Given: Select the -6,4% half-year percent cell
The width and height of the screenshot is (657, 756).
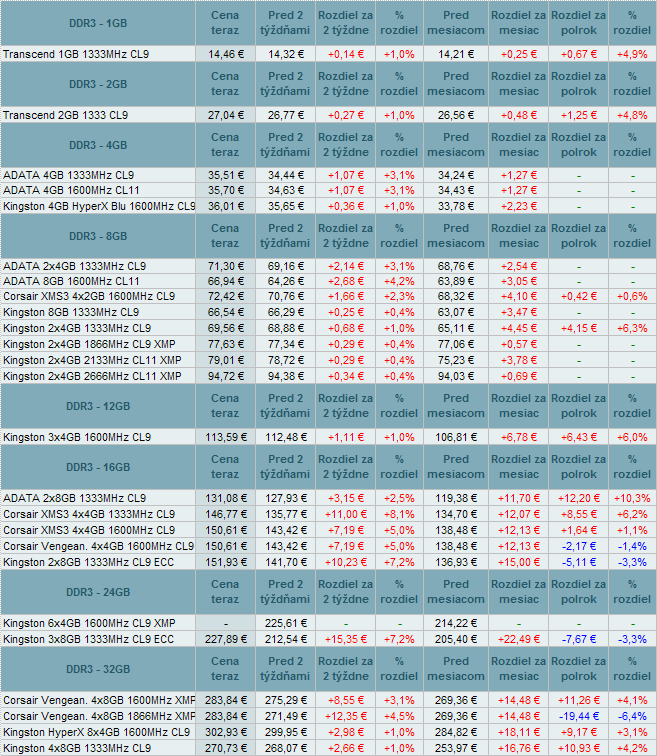Looking at the screenshot, I should point(632,716).
